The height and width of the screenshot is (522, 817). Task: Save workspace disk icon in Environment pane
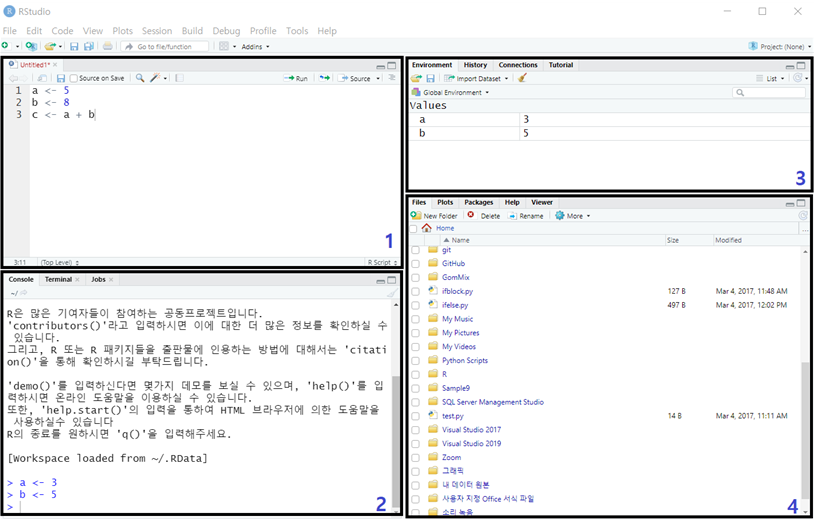coord(430,78)
